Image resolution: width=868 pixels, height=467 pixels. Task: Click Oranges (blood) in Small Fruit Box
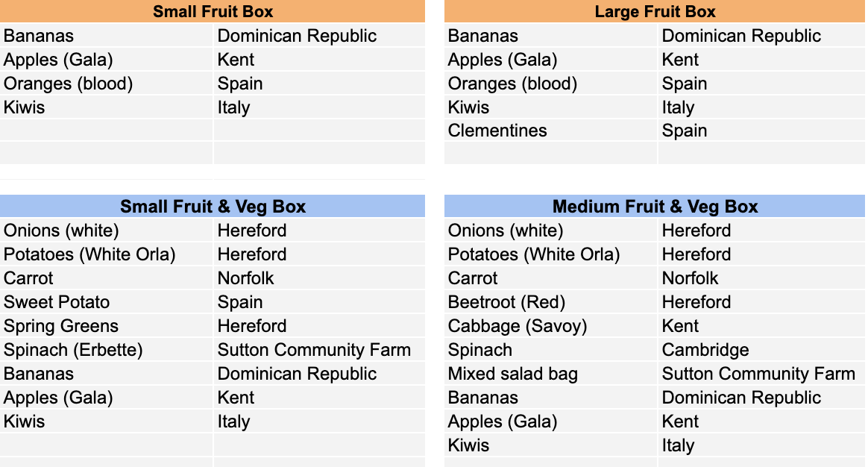click(107, 84)
